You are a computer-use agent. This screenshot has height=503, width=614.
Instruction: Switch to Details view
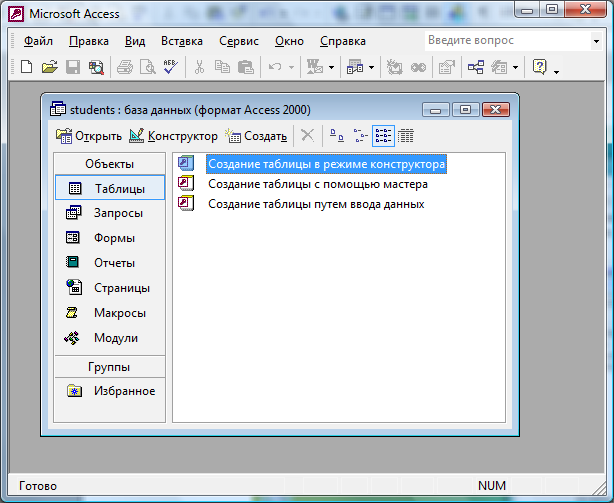pyautogui.click(x=406, y=136)
